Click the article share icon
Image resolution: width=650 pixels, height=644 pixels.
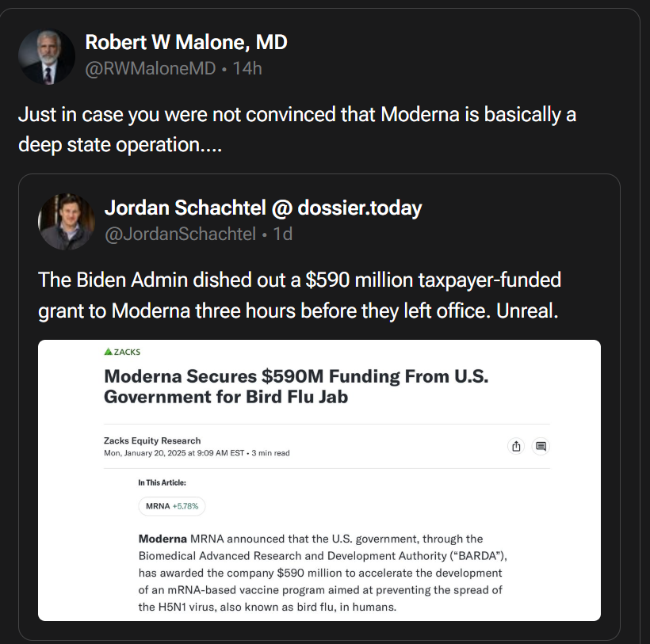tap(516, 446)
